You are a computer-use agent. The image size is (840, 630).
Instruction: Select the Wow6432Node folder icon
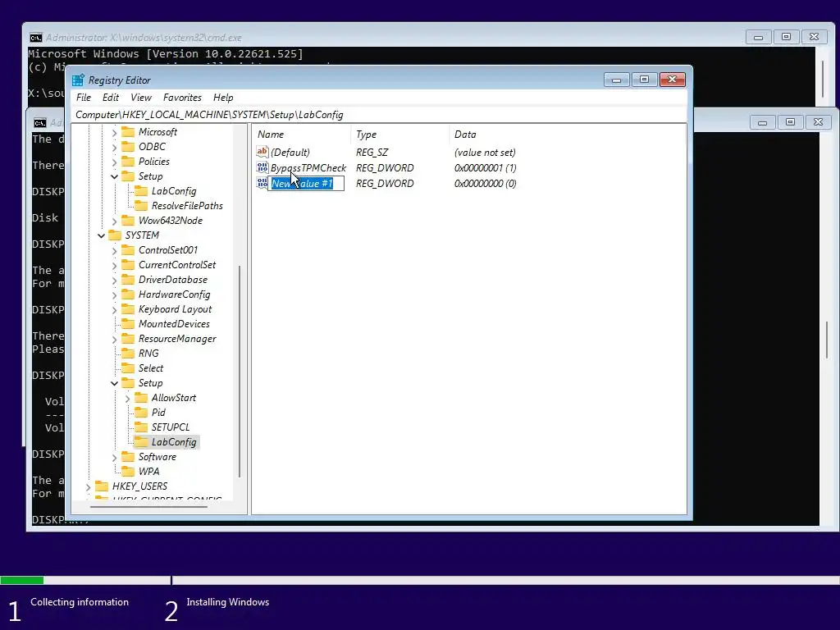pyautogui.click(x=128, y=220)
